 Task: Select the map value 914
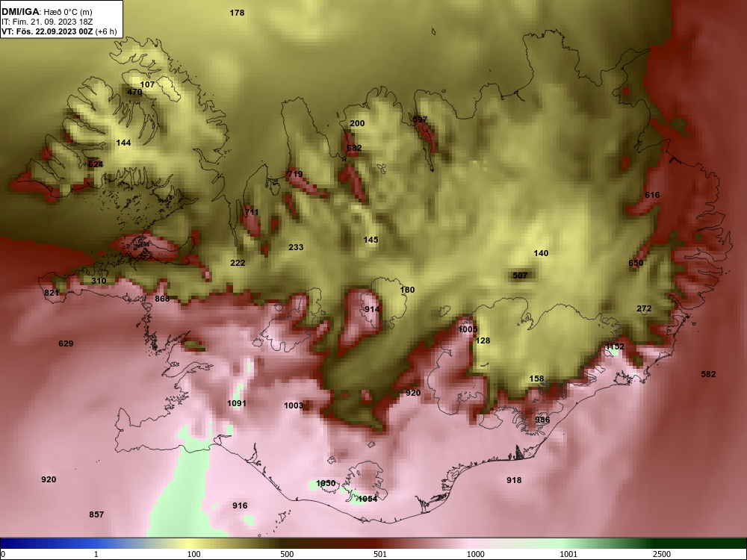point(372,310)
